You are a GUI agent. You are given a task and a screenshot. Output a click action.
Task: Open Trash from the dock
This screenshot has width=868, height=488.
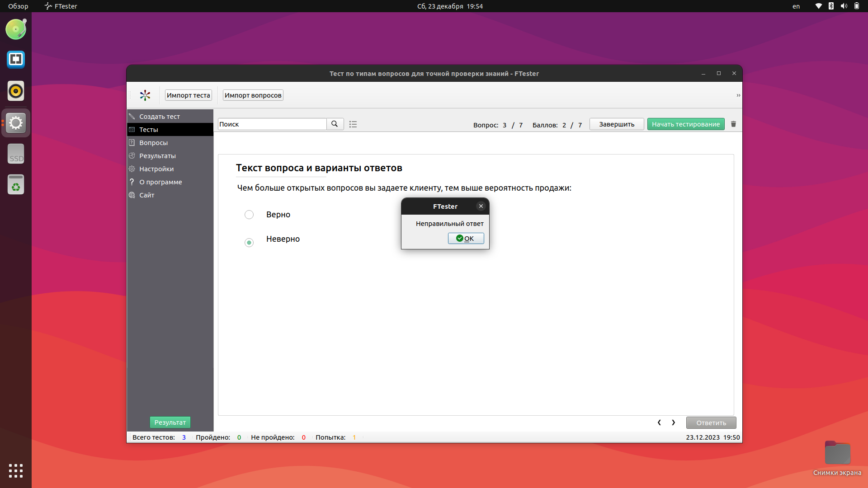[x=16, y=185]
